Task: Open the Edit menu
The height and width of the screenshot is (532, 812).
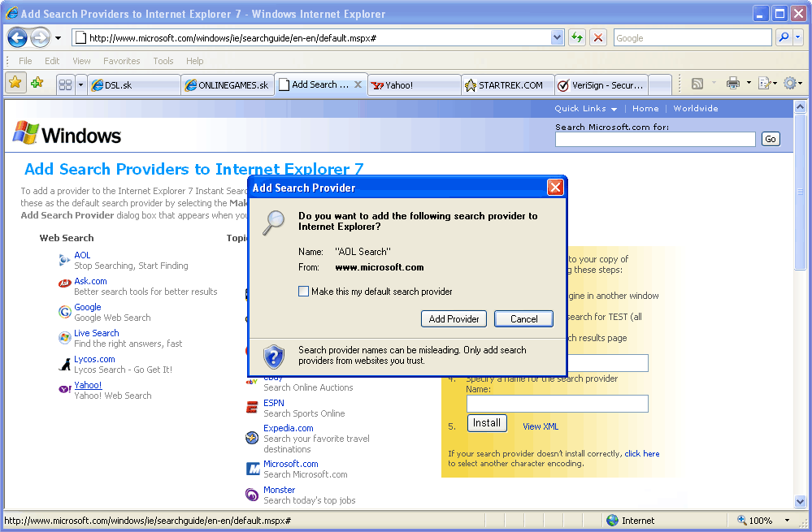Action: coord(52,61)
